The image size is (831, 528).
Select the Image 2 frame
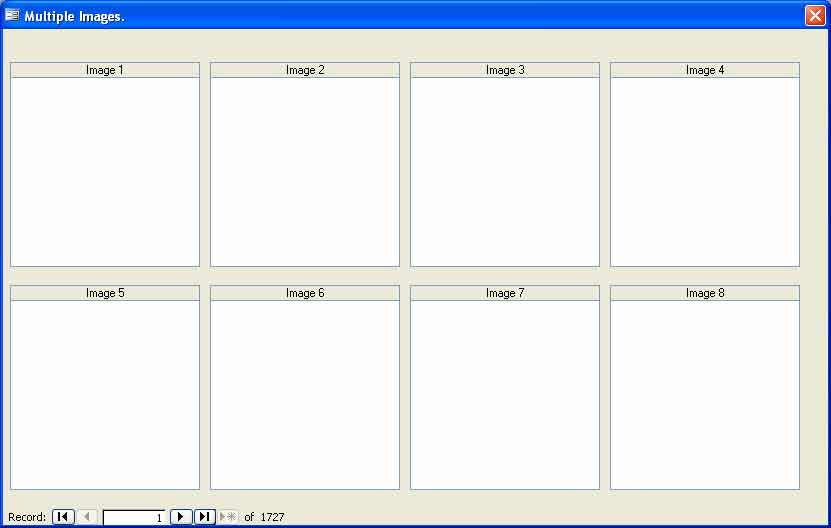click(305, 172)
